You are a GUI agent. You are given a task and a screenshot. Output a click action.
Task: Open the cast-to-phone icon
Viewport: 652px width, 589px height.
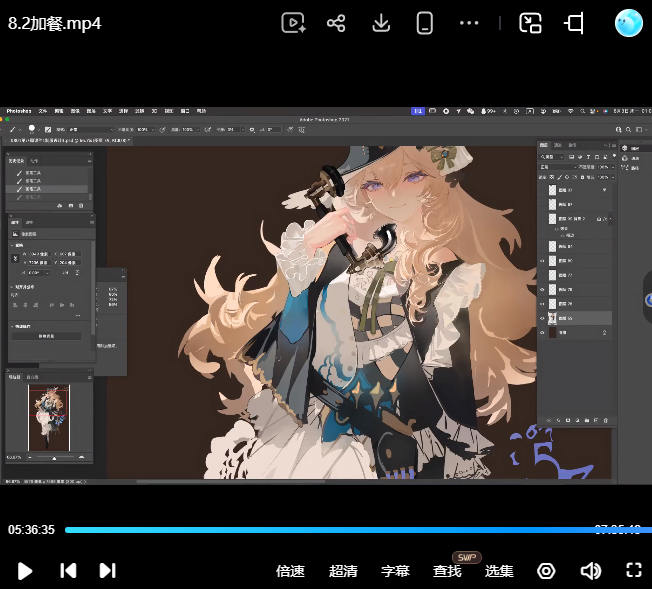coord(425,23)
